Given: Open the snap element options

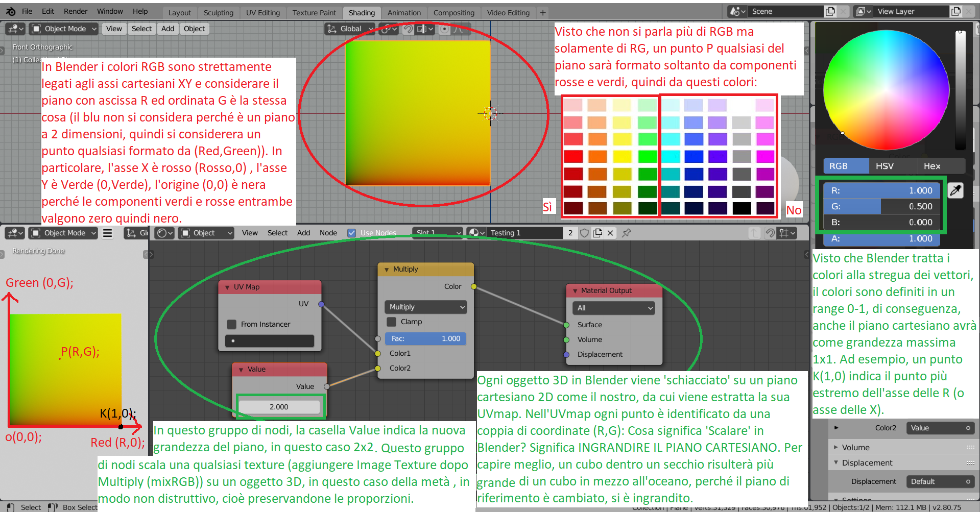Looking at the screenshot, I should click(425, 29).
